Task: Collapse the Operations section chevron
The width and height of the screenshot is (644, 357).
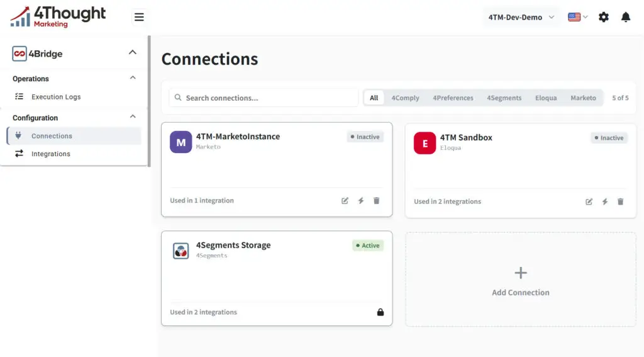Action: (133, 77)
